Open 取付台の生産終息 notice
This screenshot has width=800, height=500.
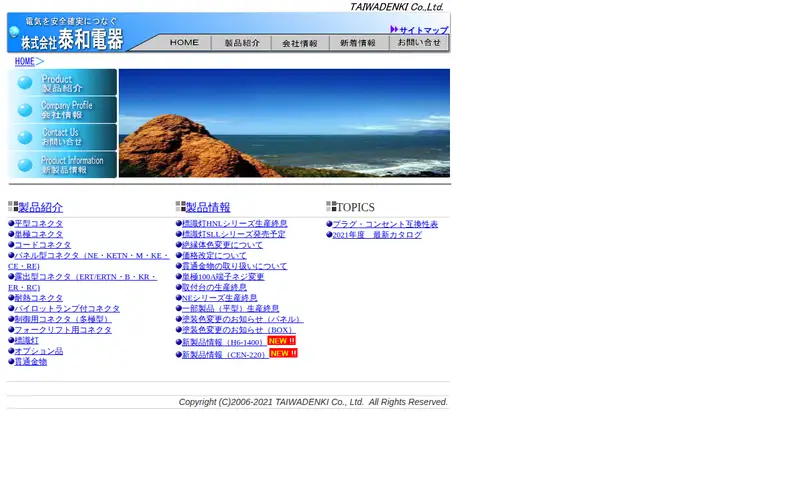point(214,287)
